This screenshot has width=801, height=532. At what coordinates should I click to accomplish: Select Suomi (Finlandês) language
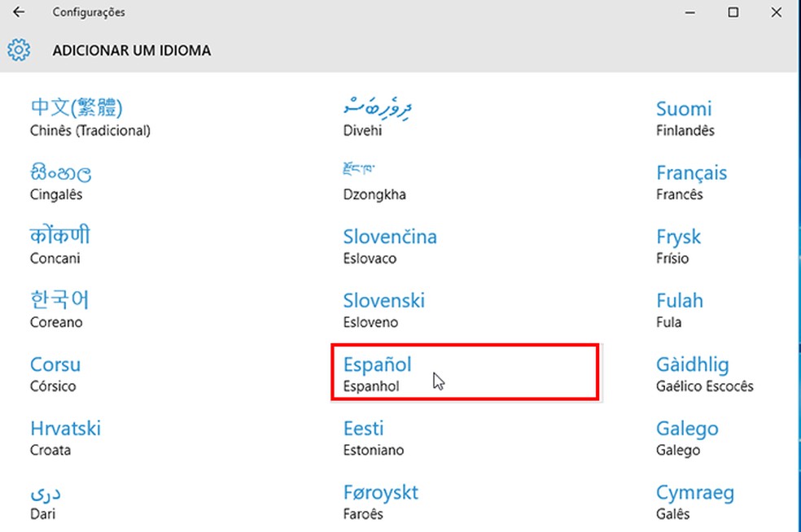point(685,117)
